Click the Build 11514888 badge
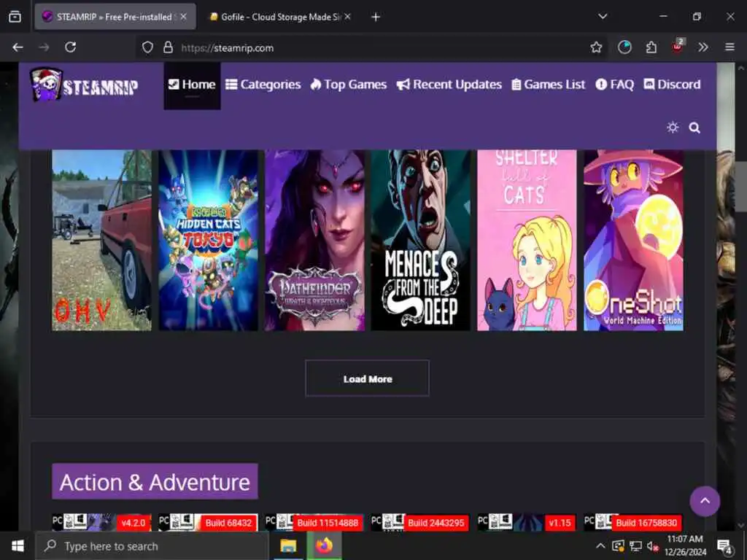Image resolution: width=747 pixels, height=560 pixels. point(328,523)
